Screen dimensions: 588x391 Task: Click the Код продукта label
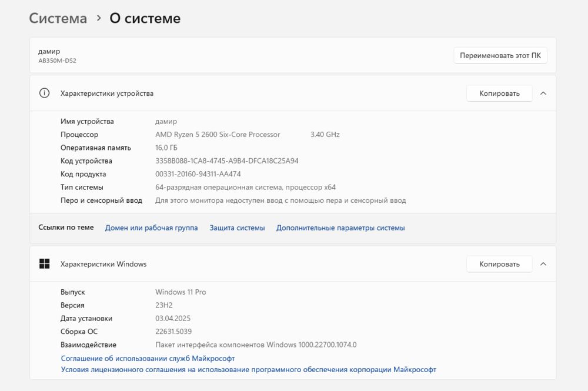83,174
